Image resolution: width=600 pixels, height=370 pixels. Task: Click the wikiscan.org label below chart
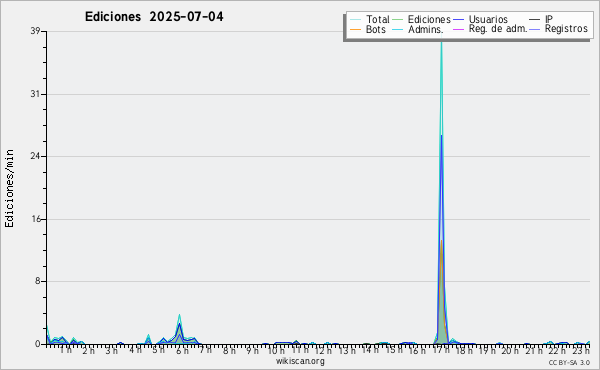tap(300, 361)
